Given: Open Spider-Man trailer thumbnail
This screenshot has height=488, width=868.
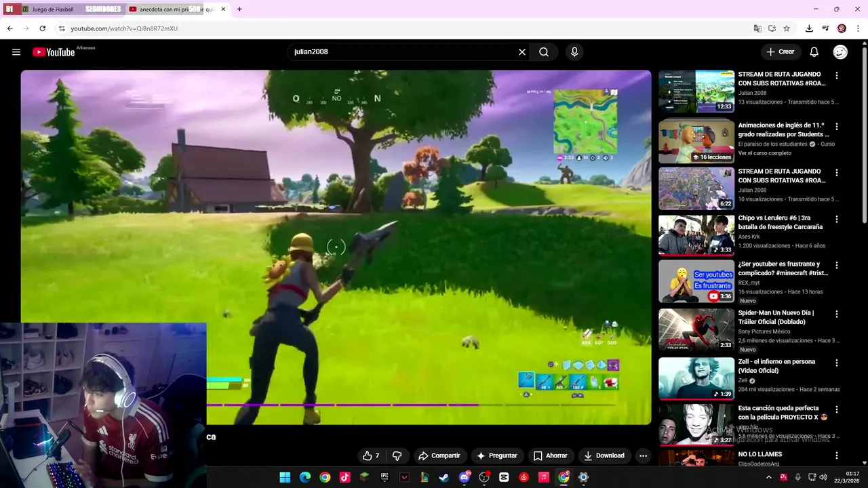Looking at the screenshot, I should [x=696, y=329].
